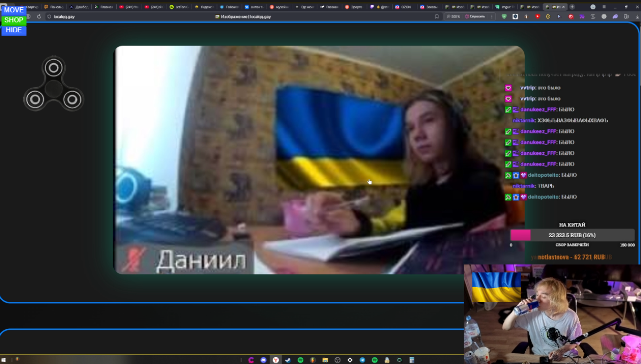Screen dimensions: 641x364
Task: Click the green ad blocker shield extension icon
Action: (x=505, y=16)
